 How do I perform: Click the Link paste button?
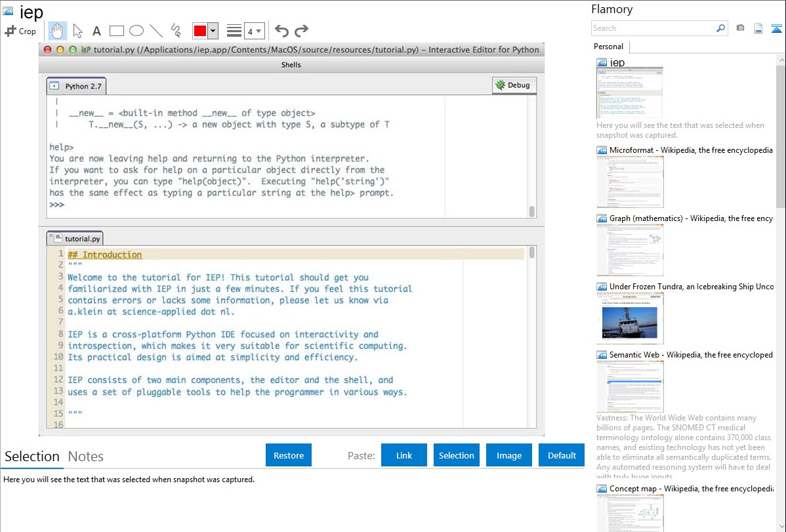pos(404,455)
